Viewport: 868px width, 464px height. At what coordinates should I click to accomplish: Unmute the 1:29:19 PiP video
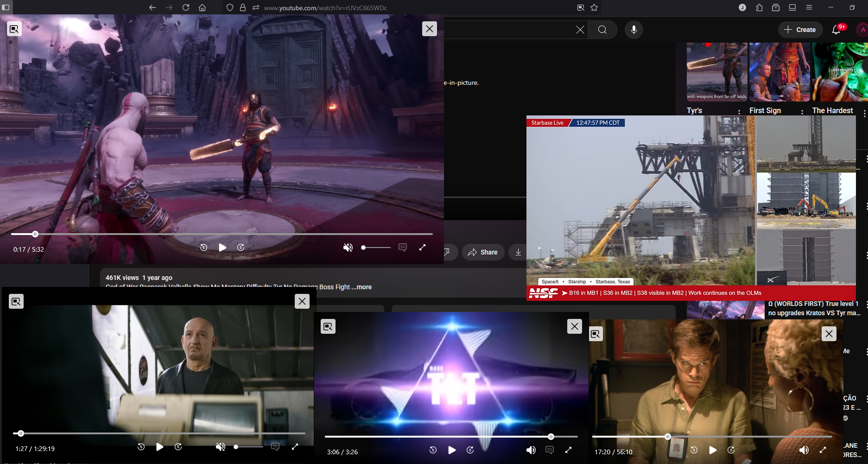click(221, 447)
